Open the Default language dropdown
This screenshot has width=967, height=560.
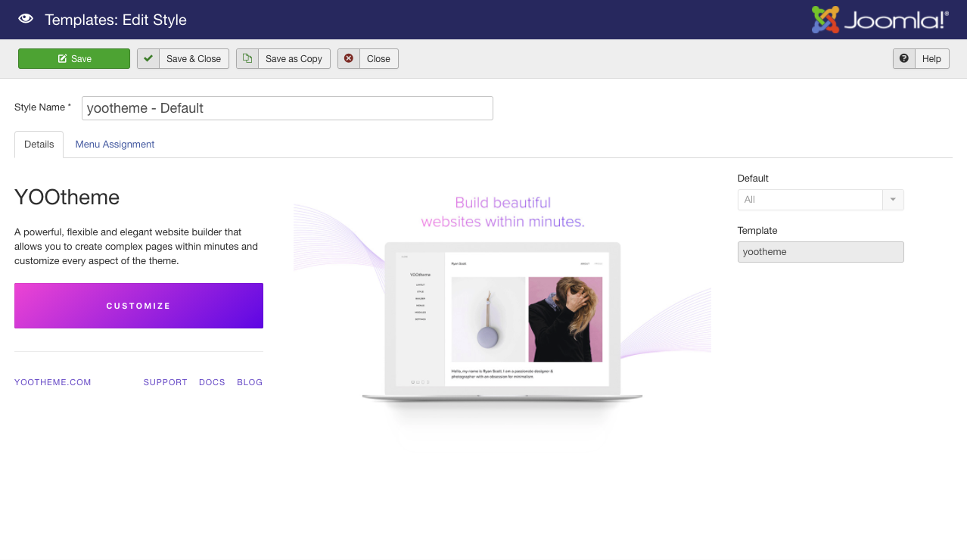coord(810,200)
